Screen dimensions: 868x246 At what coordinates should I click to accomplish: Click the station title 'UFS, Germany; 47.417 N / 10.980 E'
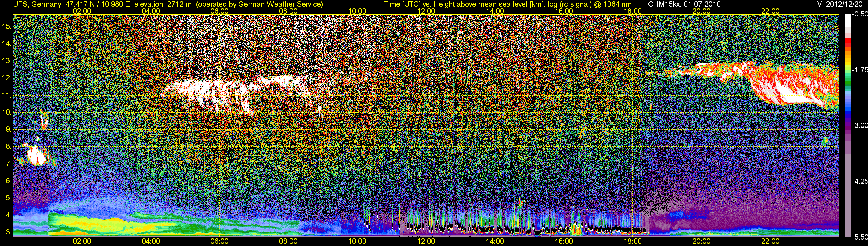pyautogui.click(x=72, y=4)
